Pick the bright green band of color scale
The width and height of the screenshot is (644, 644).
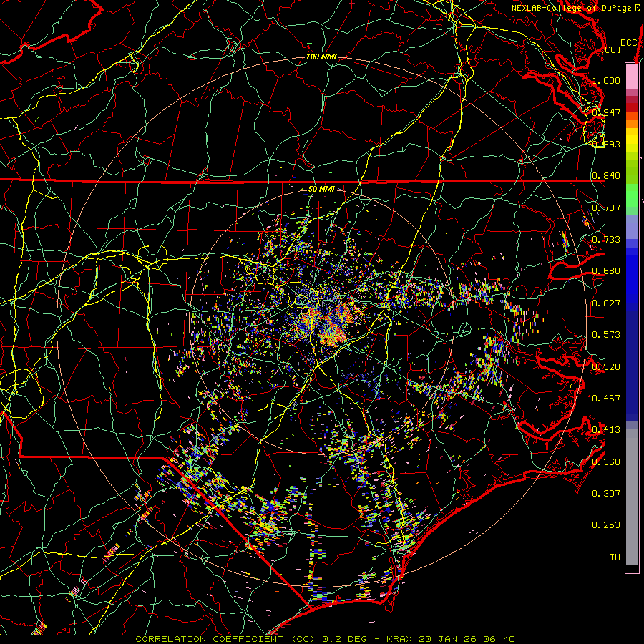point(632,196)
